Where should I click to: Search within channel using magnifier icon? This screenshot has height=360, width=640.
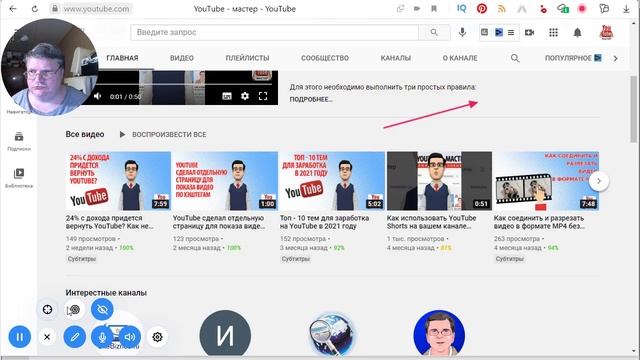coord(515,58)
